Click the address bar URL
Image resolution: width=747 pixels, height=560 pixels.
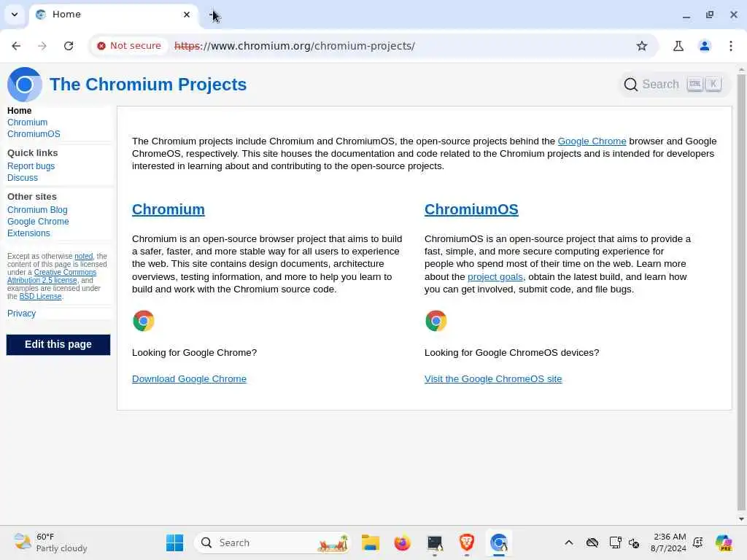[x=295, y=46]
